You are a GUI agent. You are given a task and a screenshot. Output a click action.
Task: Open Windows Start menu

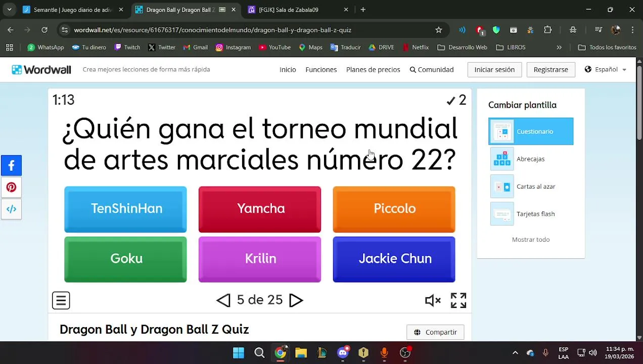point(239,353)
